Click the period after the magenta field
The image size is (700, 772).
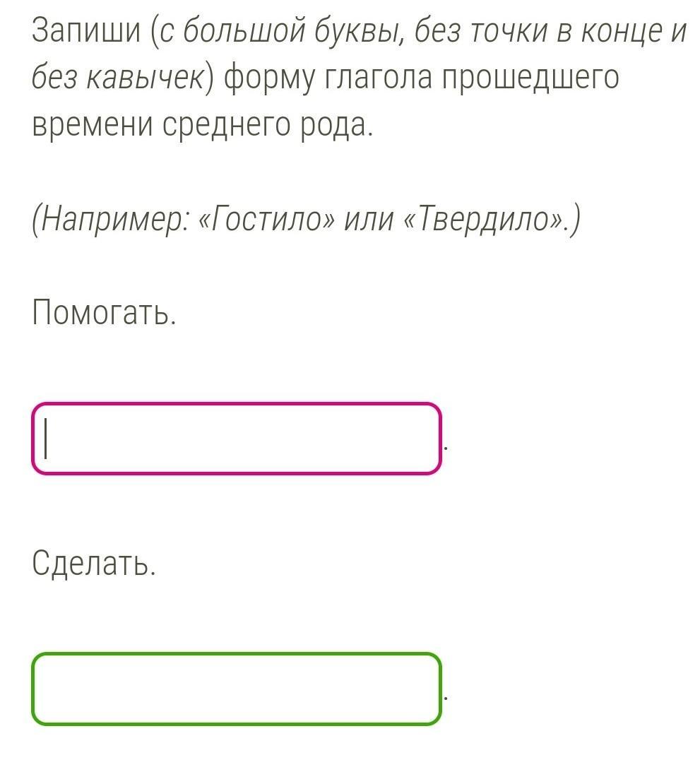(x=446, y=449)
